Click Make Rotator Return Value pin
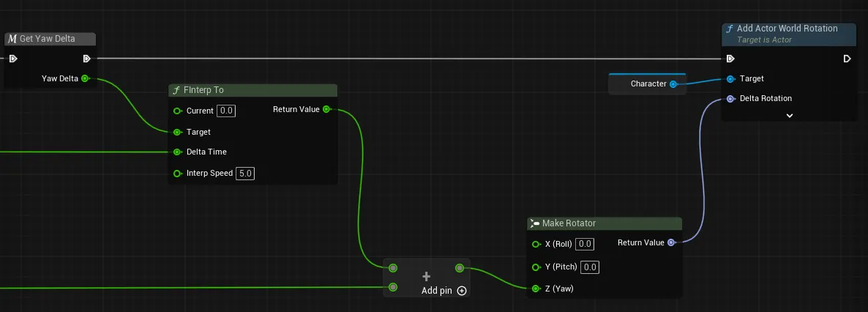This screenshot has height=312, width=868. (x=671, y=242)
